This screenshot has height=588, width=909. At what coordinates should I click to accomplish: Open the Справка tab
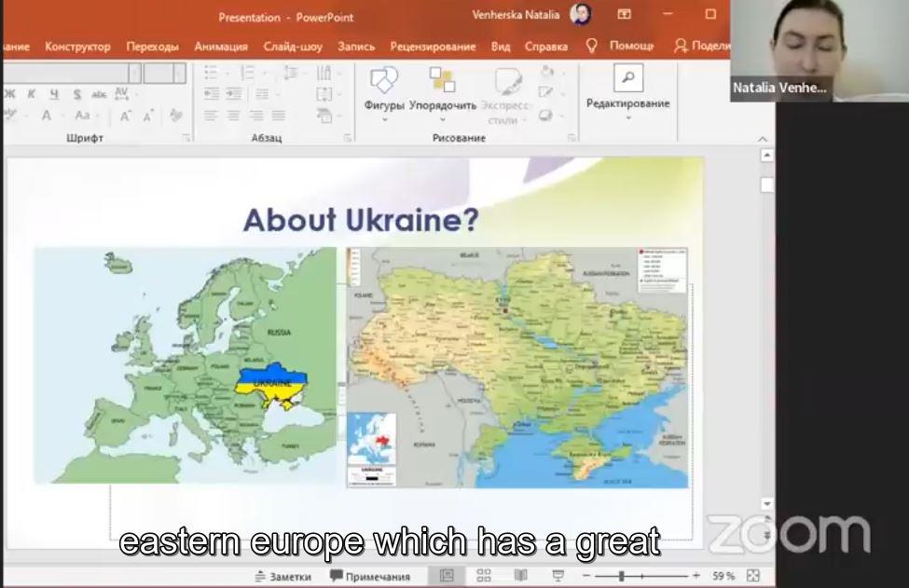[546, 47]
